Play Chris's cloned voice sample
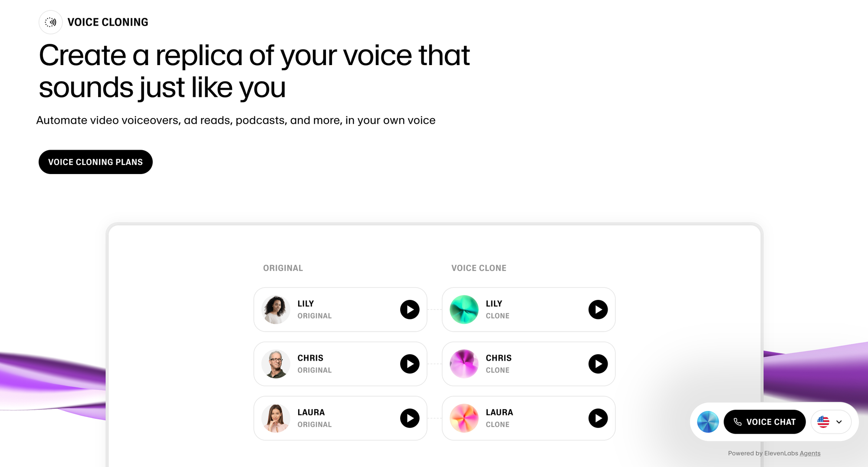The width and height of the screenshot is (868, 467). [598, 364]
